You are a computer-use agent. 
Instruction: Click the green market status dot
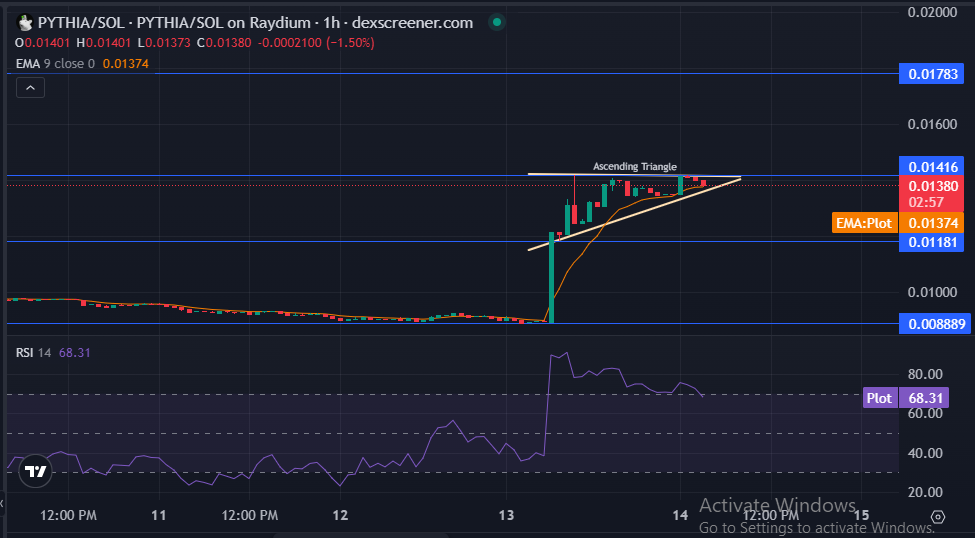496,23
